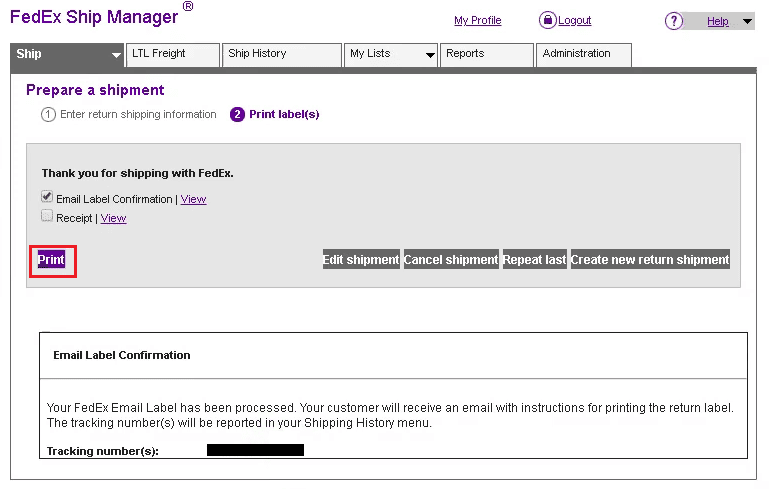The width and height of the screenshot is (769, 495).
Task: Expand the My Lists dropdown arrow
Action: tap(430, 55)
